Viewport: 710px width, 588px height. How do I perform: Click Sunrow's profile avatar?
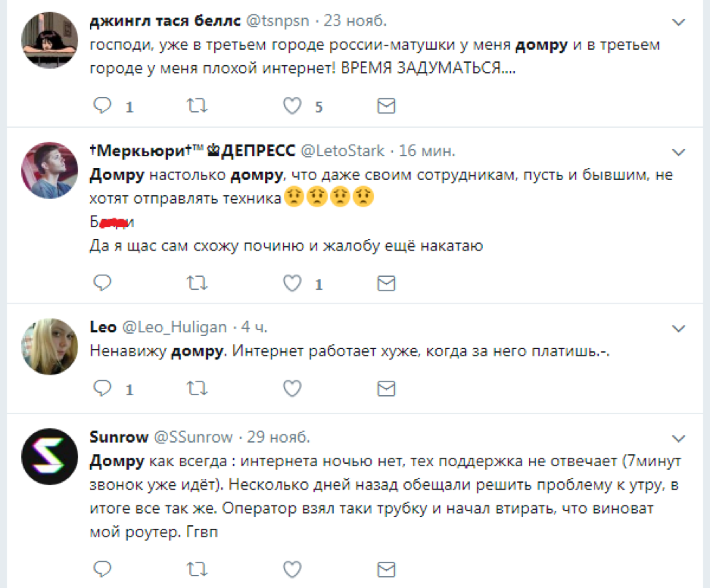click(x=48, y=458)
